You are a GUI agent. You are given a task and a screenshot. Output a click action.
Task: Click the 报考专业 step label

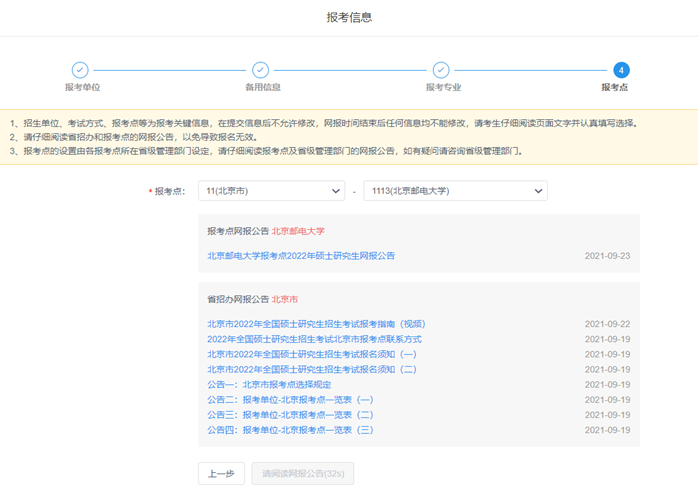[x=443, y=87]
